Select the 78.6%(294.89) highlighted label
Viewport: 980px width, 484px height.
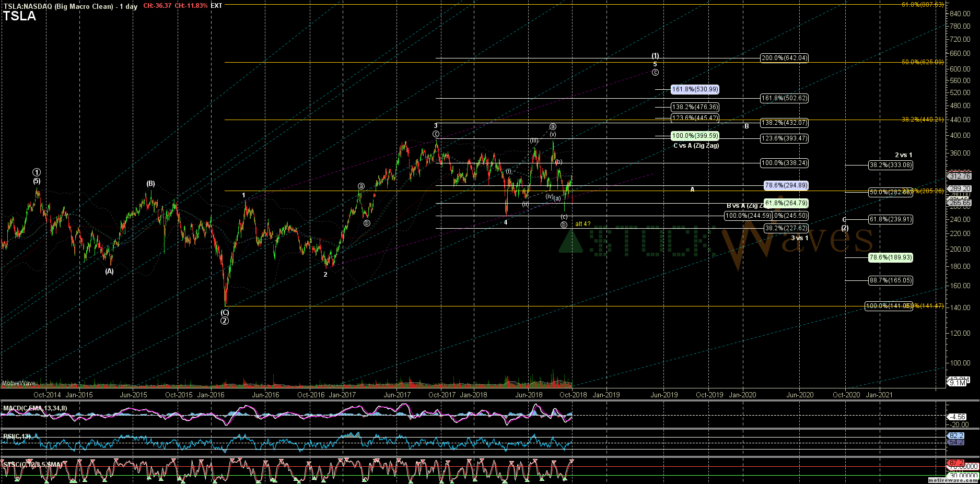(x=786, y=185)
